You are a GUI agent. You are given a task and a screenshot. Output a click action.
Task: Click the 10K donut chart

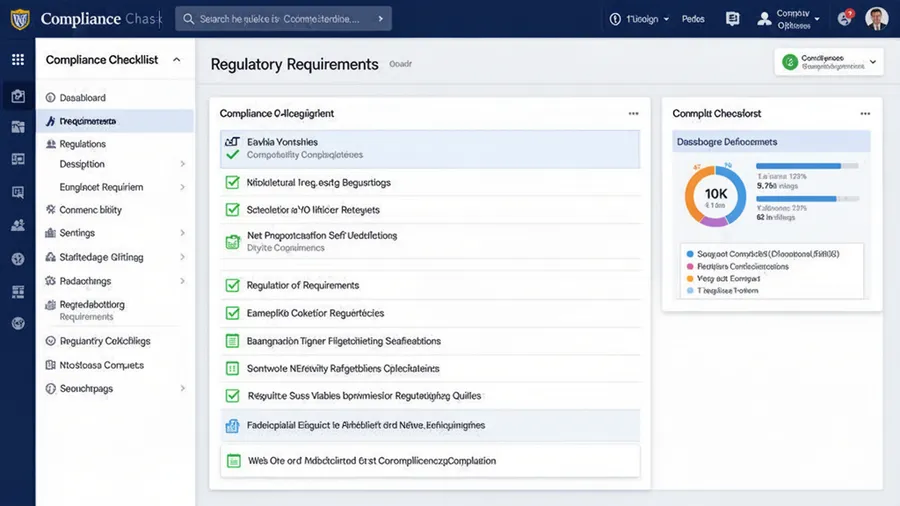(715, 196)
